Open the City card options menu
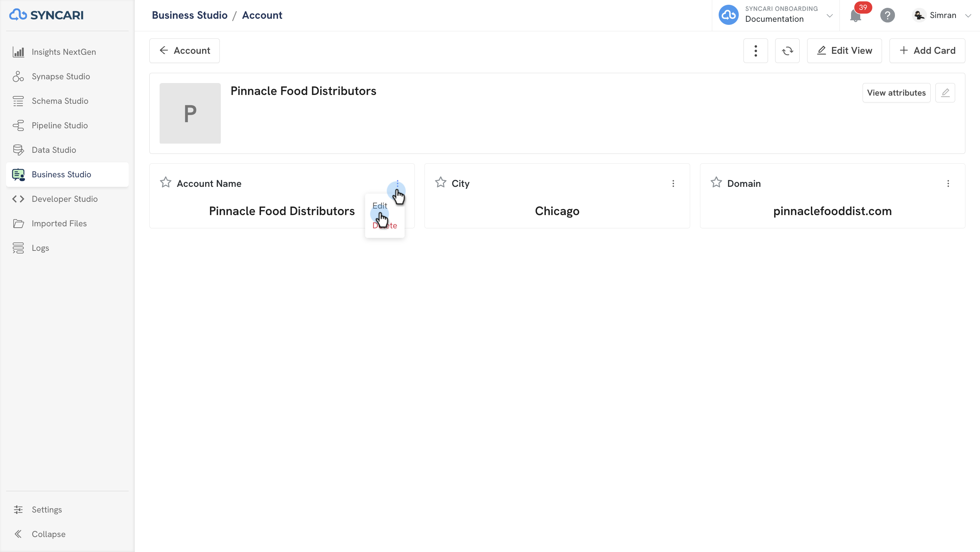980x552 pixels. [x=673, y=184]
